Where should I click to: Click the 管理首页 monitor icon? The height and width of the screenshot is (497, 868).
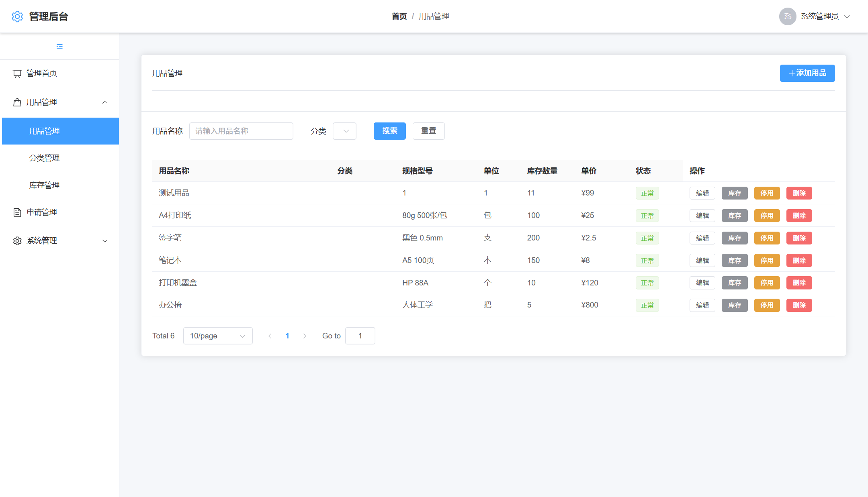[x=17, y=73]
